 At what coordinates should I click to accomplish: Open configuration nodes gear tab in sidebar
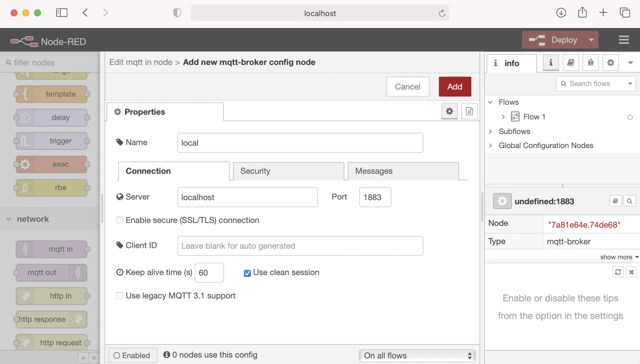(x=610, y=63)
